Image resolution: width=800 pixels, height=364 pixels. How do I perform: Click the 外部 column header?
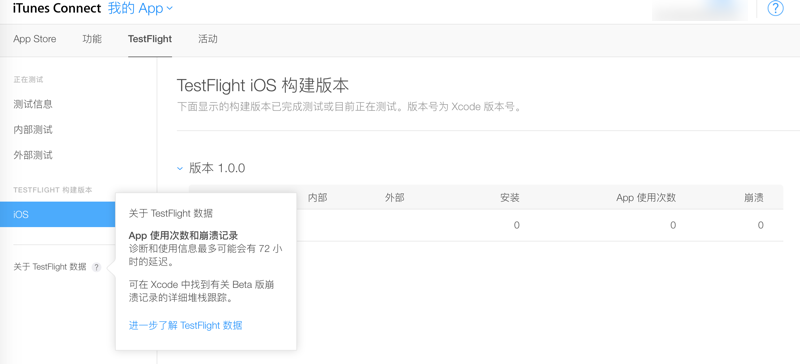pyautogui.click(x=394, y=198)
